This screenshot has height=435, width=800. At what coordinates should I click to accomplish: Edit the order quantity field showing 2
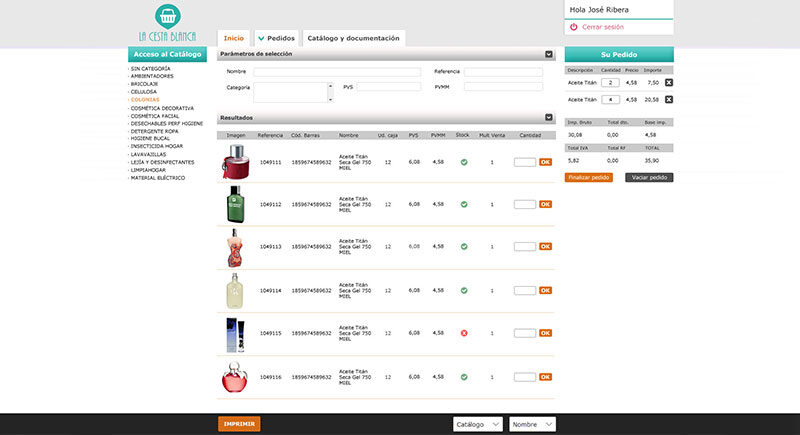(610, 83)
